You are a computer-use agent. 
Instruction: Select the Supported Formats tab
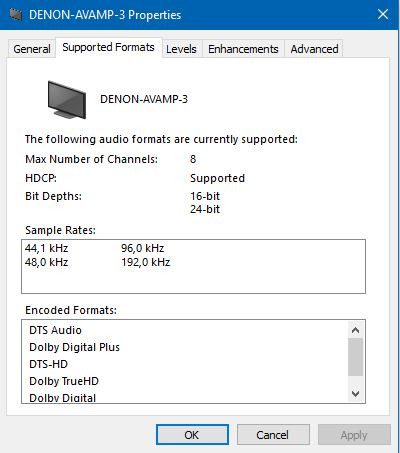click(x=108, y=47)
